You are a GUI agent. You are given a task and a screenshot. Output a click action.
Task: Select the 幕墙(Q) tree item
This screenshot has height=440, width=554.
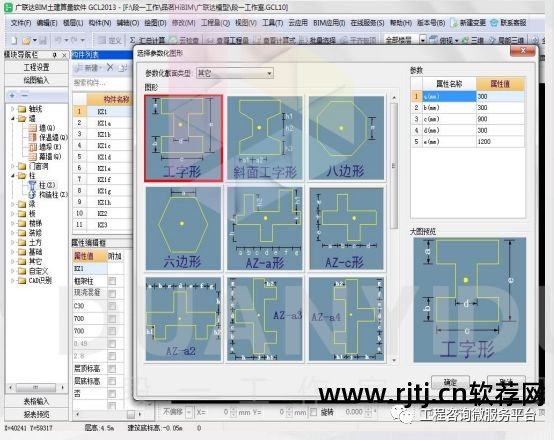[45, 156]
